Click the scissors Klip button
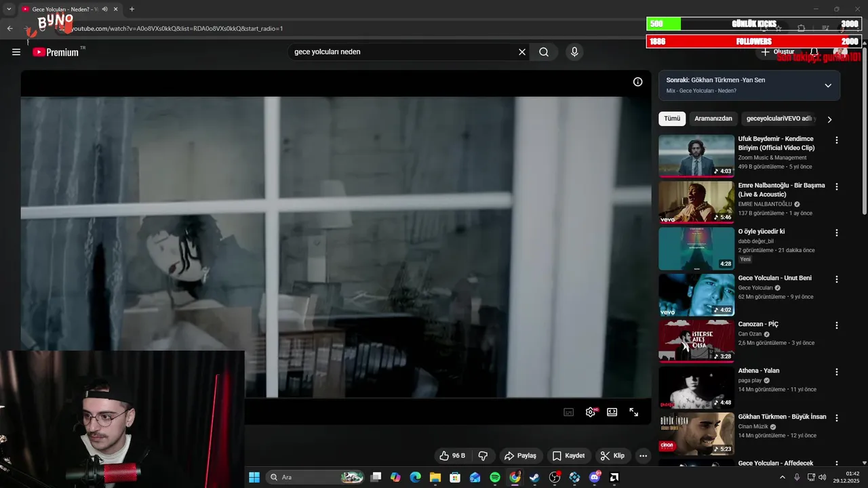This screenshot has width=868, height=488. pyautogui.click(x=612, y=455)
